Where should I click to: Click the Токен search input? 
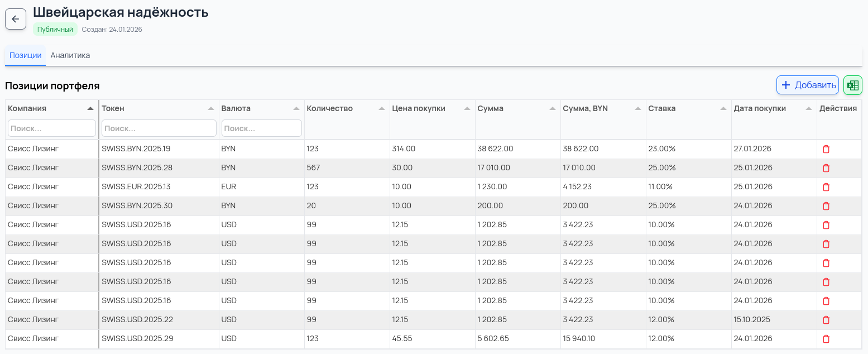tap(159, 128)
